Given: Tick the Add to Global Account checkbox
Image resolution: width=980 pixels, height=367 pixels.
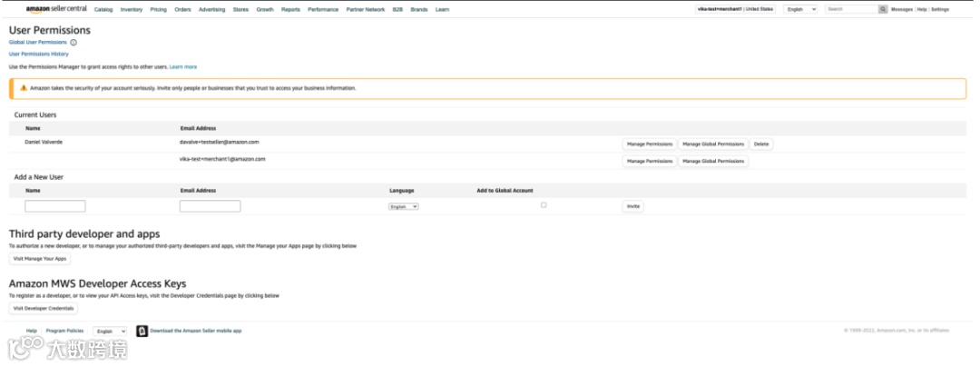Looking at the screenshot, I should [544, 205].
